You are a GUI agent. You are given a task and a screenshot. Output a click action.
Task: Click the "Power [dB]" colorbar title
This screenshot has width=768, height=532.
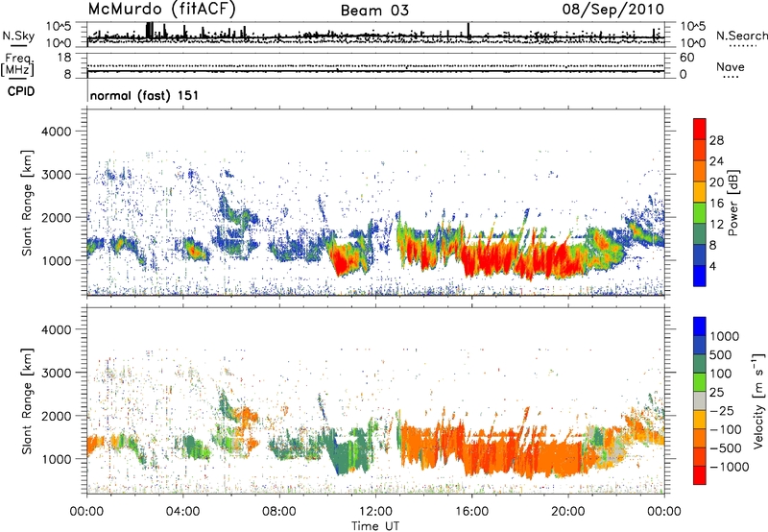[732, 203]
